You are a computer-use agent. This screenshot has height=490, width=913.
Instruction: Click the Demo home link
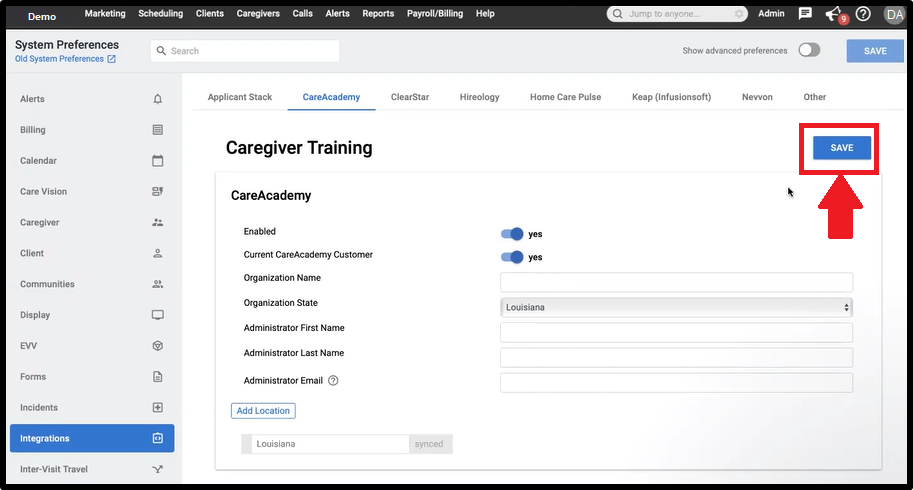tap(42, 16)
